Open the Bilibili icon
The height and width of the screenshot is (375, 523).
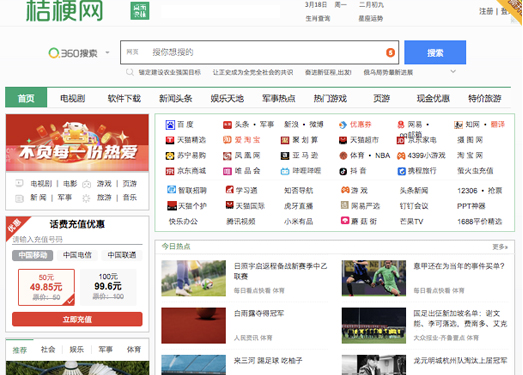(285, 171)
